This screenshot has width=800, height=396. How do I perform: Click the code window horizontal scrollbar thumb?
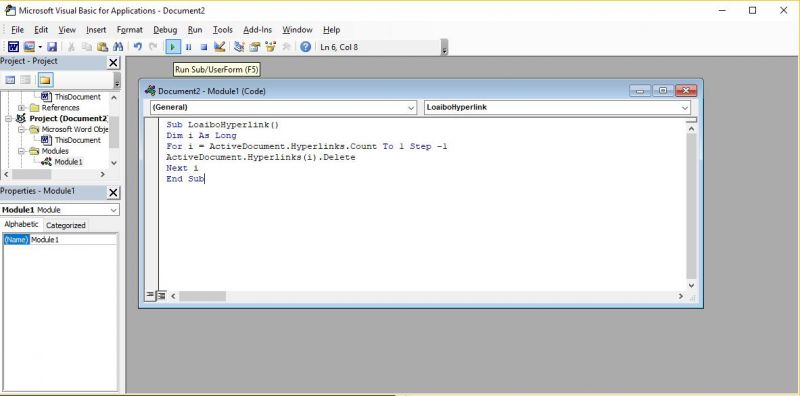(x=202, y=296)
